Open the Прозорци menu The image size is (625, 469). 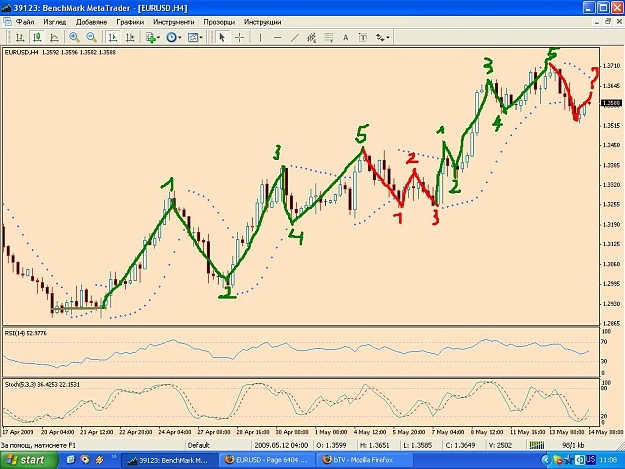click(219, 22)
